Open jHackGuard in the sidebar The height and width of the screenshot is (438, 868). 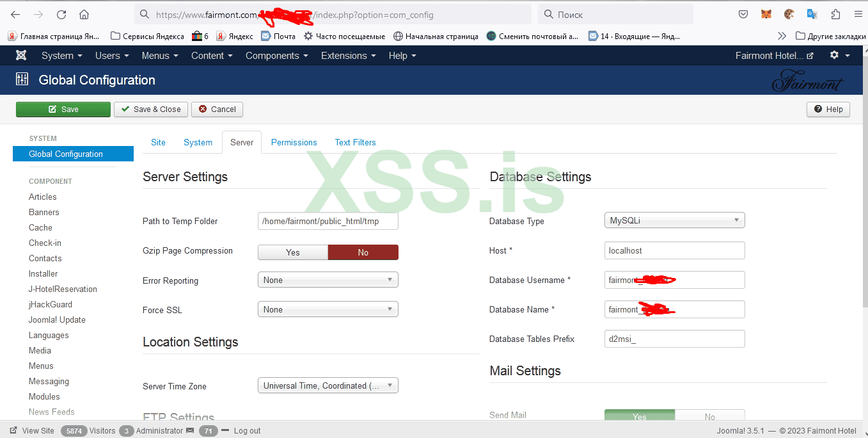51,304
